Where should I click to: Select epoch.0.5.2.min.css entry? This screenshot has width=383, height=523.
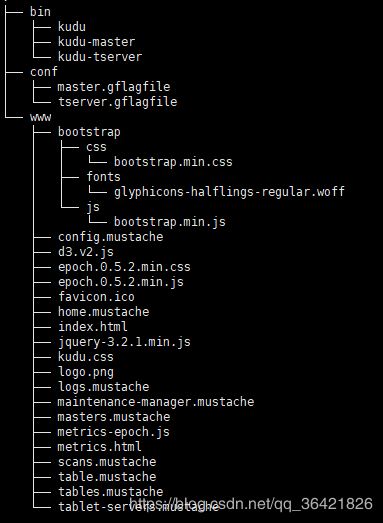point(124,267)
